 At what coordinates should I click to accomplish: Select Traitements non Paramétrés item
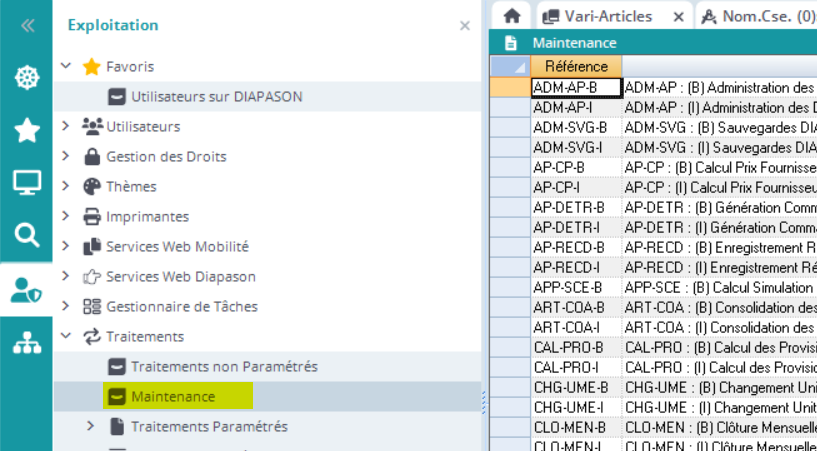coord(224,366)
